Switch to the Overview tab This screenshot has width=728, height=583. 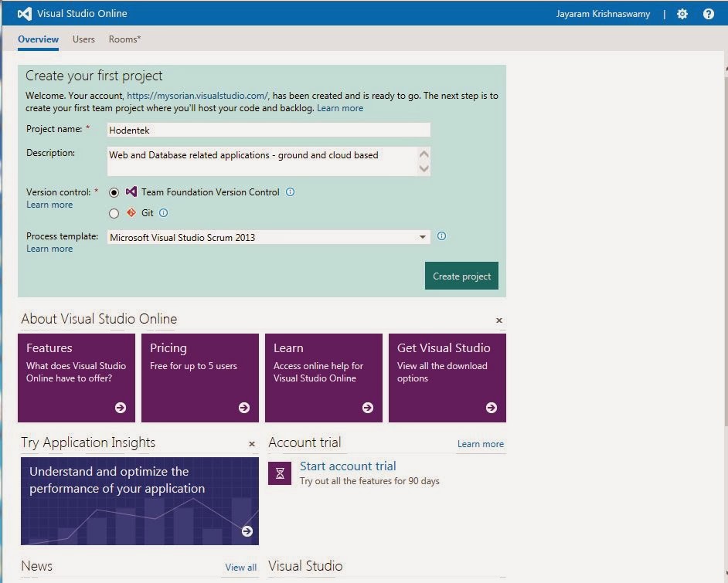coord(38,39)
